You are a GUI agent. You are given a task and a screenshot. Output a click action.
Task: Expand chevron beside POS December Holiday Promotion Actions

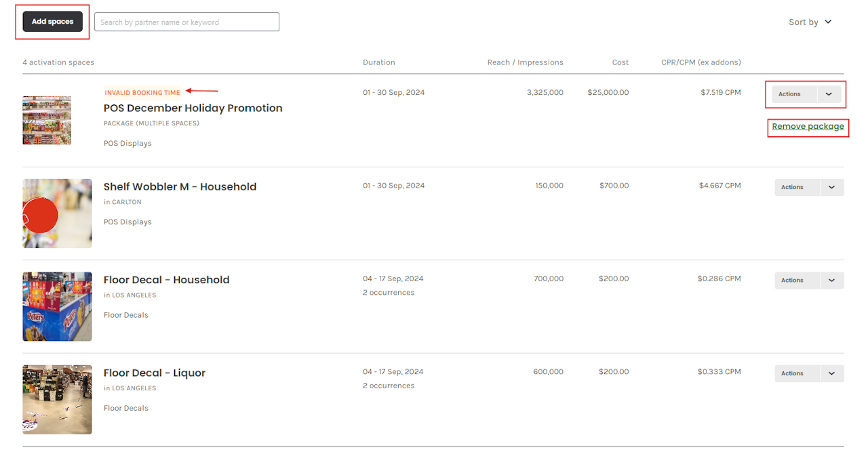tap(829, 94)
